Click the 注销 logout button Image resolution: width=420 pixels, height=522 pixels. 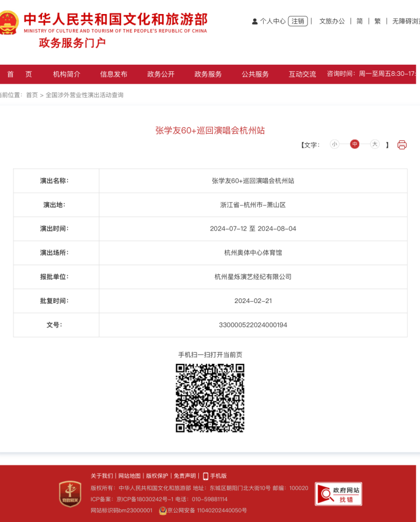(297, 21)
